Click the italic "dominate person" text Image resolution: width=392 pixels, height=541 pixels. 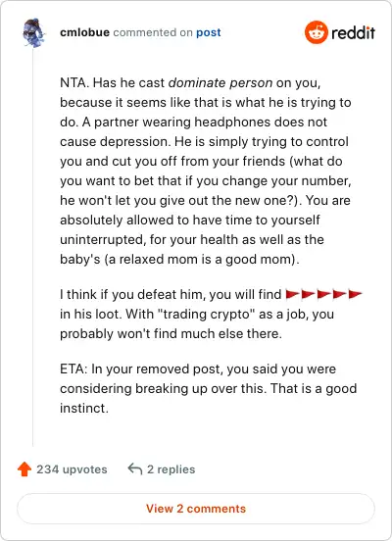(220, 82)
